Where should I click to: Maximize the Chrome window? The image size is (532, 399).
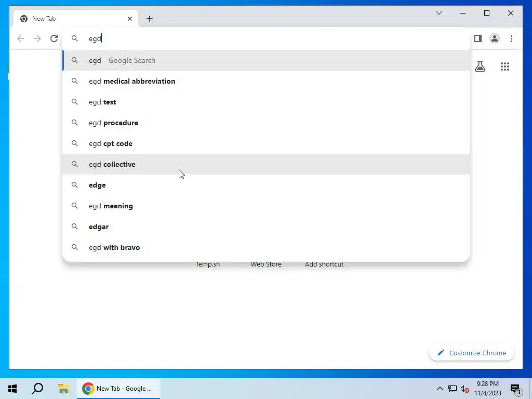coord(486,13)
